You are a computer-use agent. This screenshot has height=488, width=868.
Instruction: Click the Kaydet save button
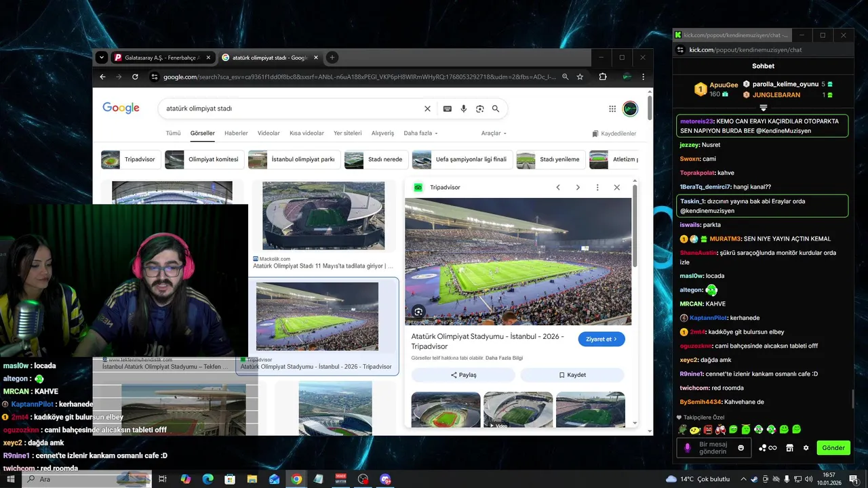(572, 375)
